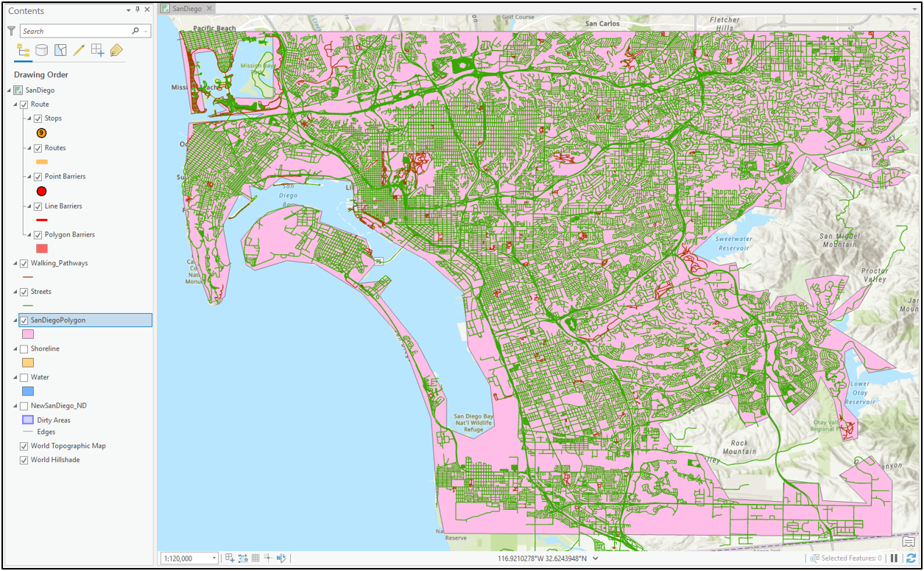This screenshot has width=924, height=571.
Task: Uncheck World Hillshade checkbox
Action: point(24,460)
